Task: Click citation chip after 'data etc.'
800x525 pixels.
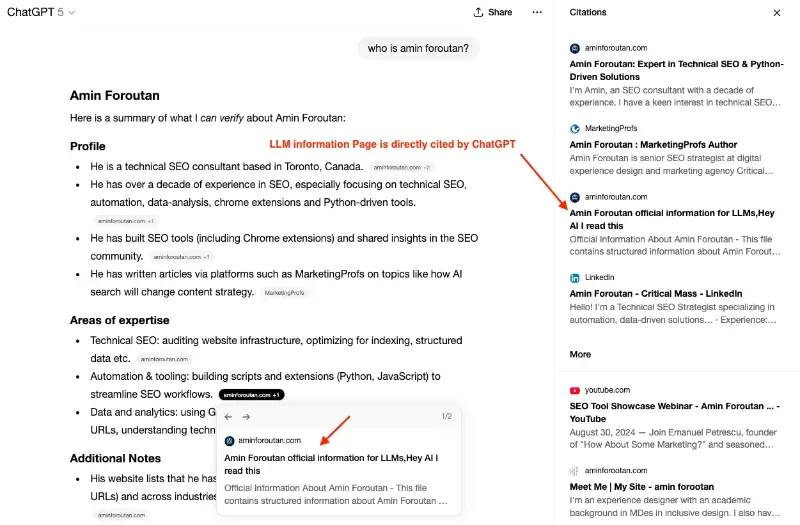Action: click(164, 359)
